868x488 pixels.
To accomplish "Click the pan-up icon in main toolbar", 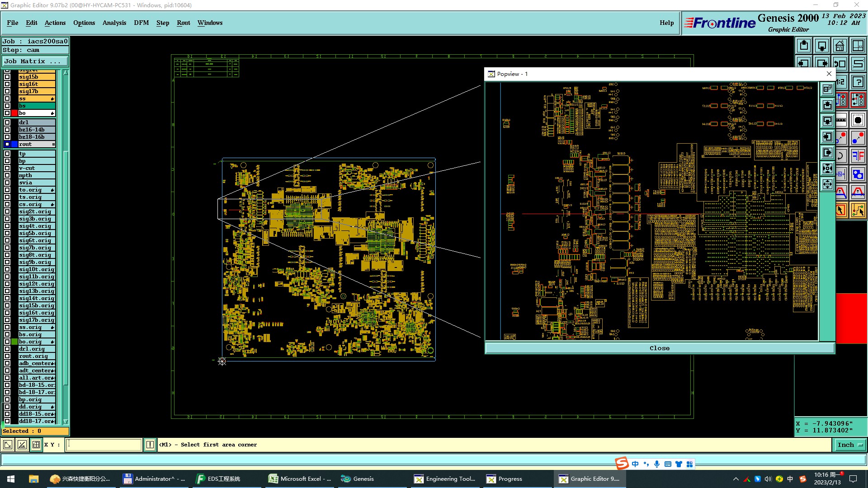I will [x=804, y=46].
